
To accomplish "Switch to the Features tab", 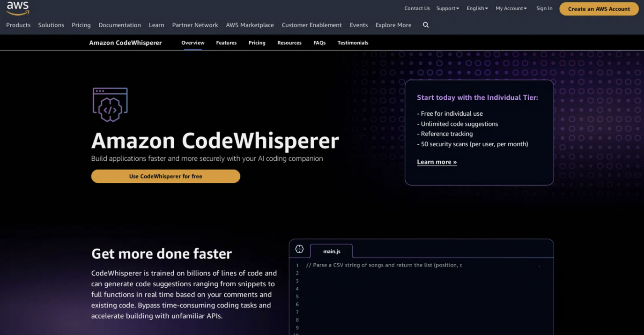I will click(x=226, y=43).
